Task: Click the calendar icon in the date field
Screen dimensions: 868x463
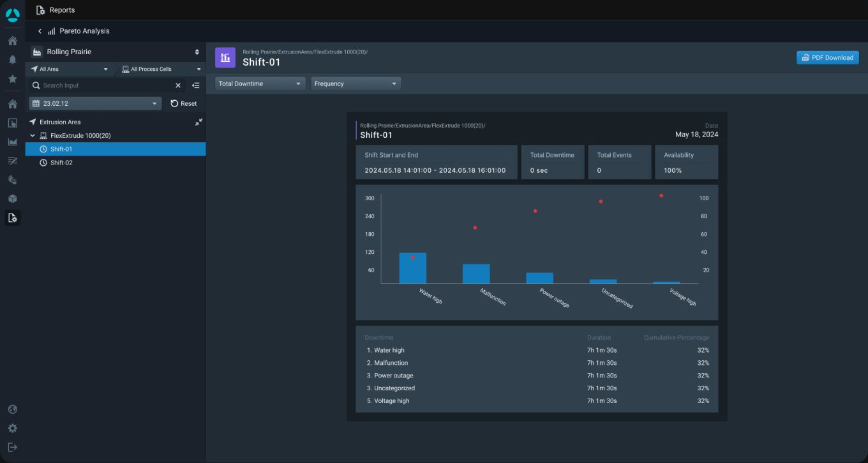Action: pyautogui.click(x=36, y=103)
